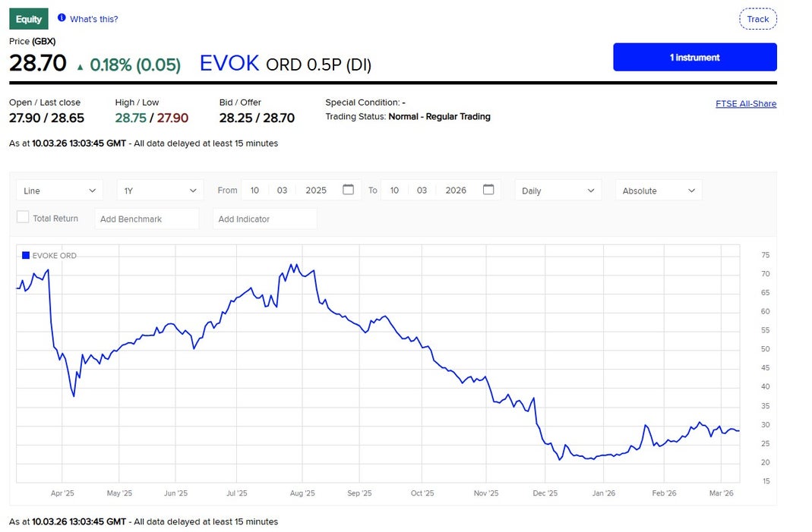The height and width of the screenshot is (532, 812).
Task: Open the FTSE All-Share link
Action: tap(745, 104)
